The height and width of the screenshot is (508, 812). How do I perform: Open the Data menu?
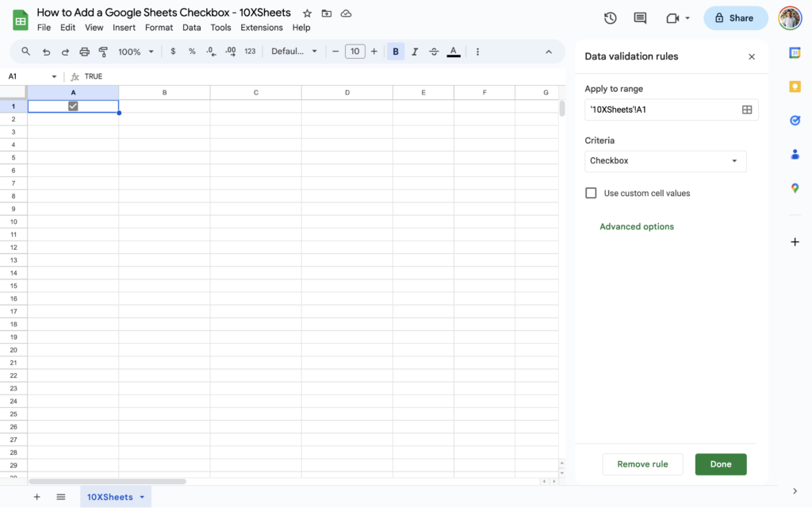point(191,27)
